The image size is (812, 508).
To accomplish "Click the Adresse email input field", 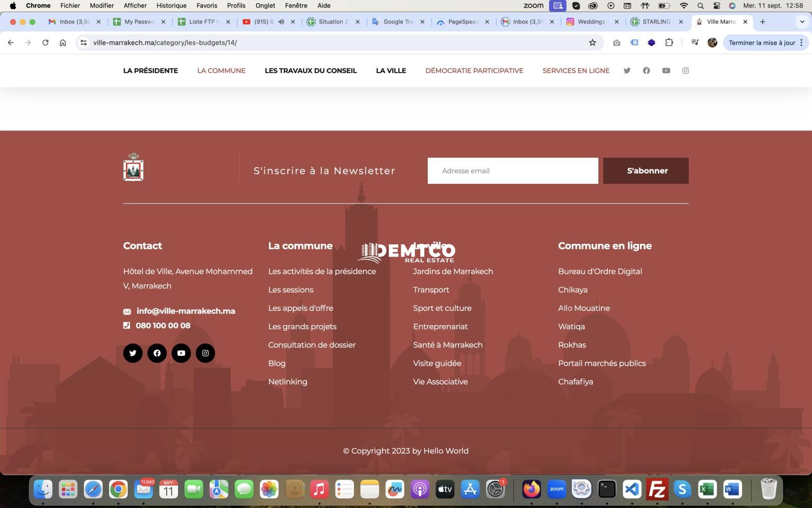I will (513, 171).
